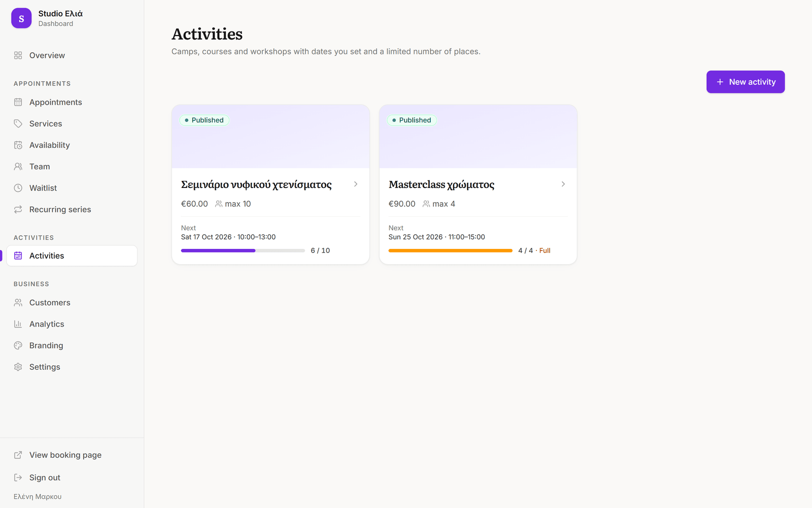The width and height of the screenshot is (812, 508).
Task: Click the Settings gear icon
Action: click(x=18, y=367)
